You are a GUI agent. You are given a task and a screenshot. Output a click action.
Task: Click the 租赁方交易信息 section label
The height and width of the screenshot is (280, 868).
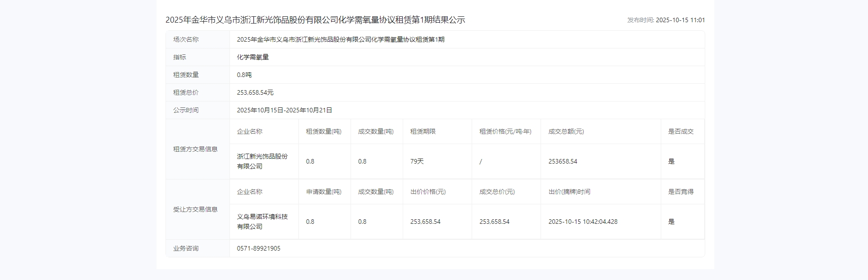pos(195,149)
